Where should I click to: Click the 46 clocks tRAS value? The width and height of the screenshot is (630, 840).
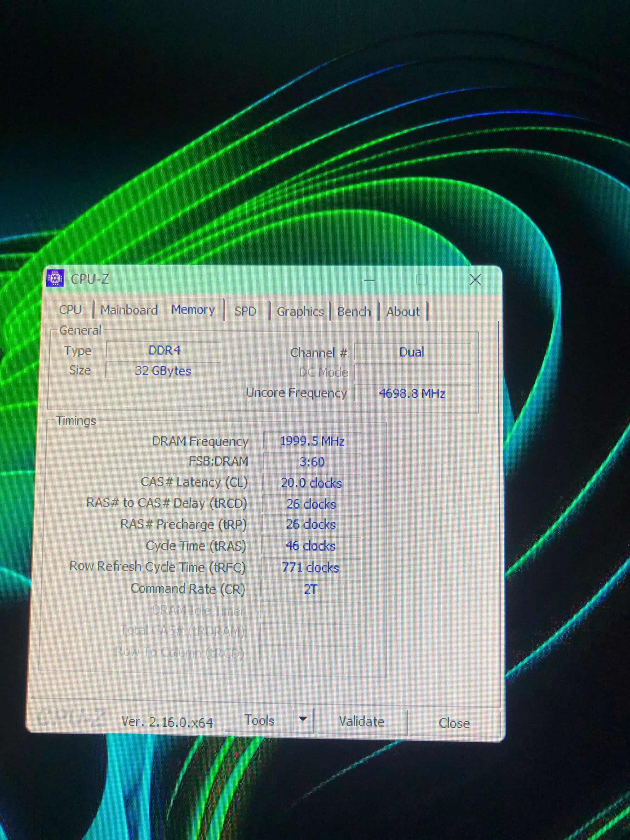pos(311,546)
